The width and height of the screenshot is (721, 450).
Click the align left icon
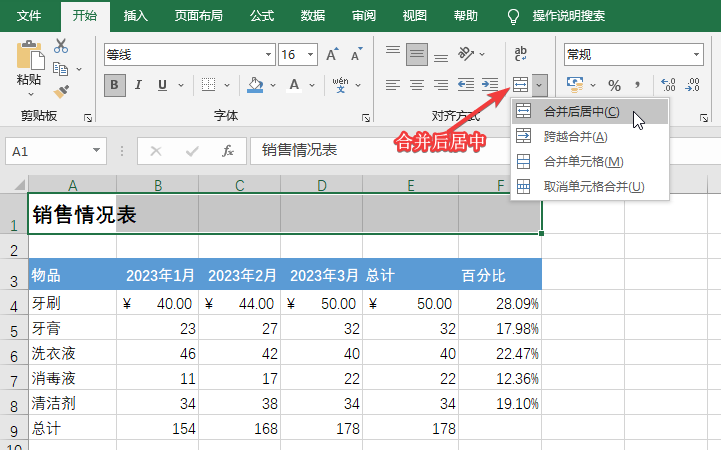click(393, 85)
